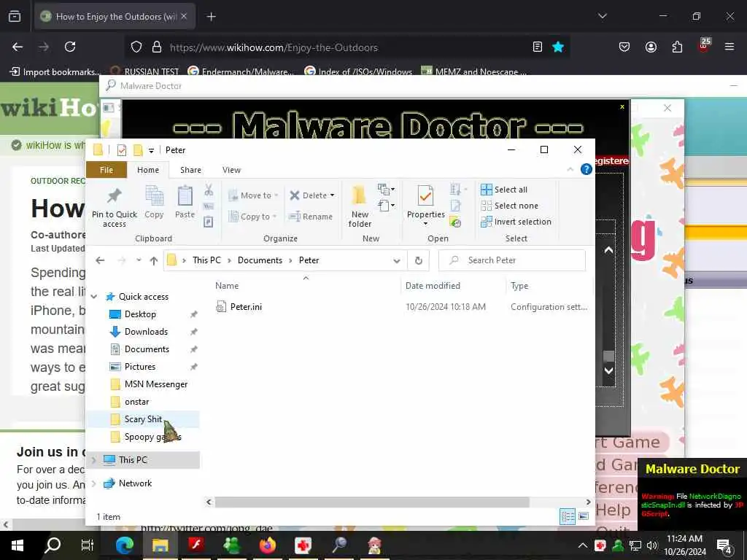Image resolution: width=747 pixels, height=560 pixels.
Task: Open Downloads in Quick access
Action: click(146, 332)
